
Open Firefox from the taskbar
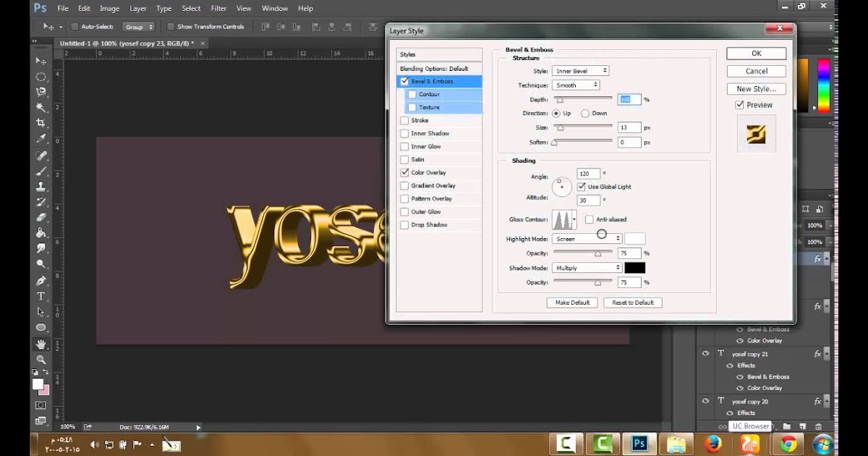point(712,444)
